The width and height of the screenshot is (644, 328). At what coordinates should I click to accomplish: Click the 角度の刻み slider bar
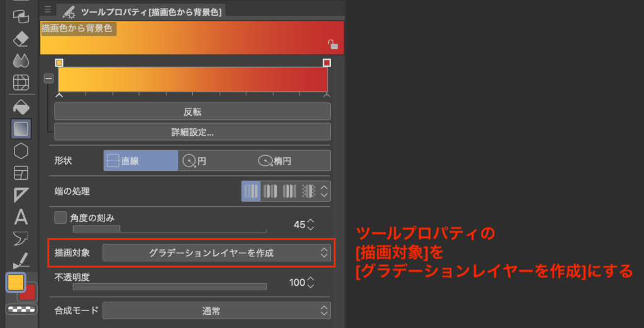pyautogui.click(x=170, y=229)
